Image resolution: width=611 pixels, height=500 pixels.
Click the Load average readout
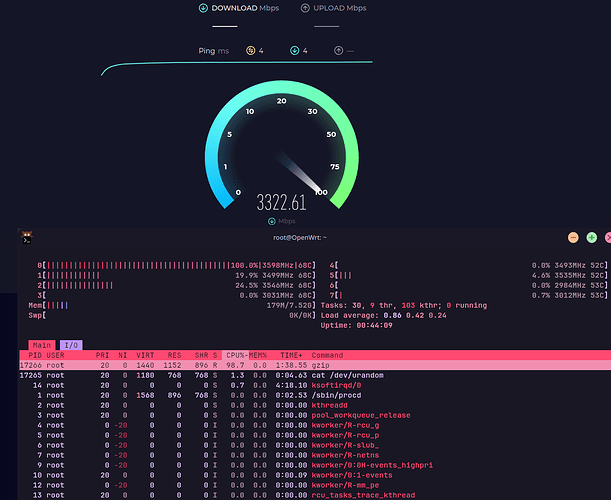point(383,315)
